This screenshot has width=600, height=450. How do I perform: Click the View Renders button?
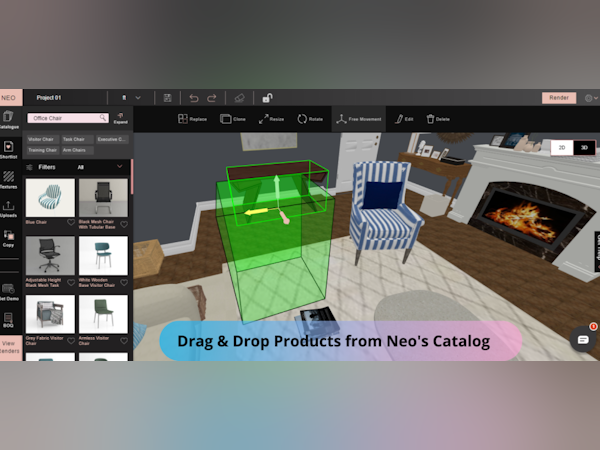tap(10, 347)
